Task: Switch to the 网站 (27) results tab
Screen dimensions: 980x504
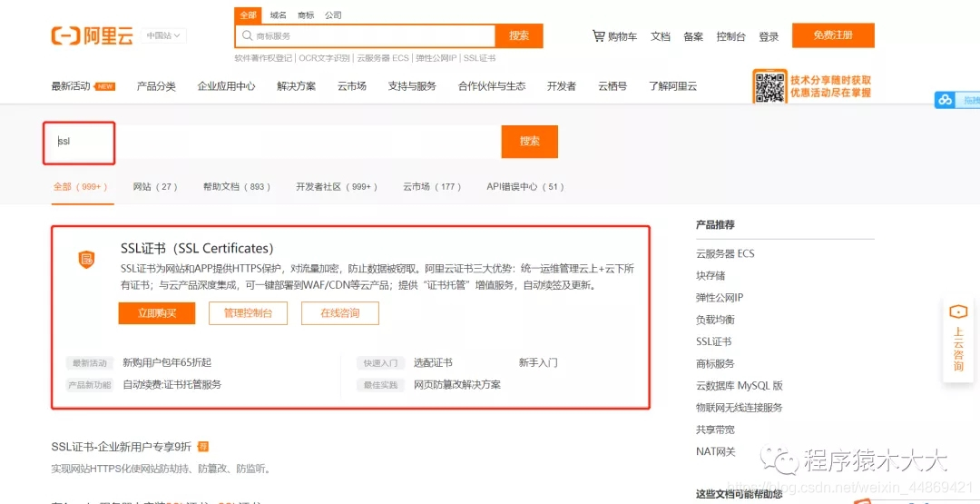Action: click(156, 186)
